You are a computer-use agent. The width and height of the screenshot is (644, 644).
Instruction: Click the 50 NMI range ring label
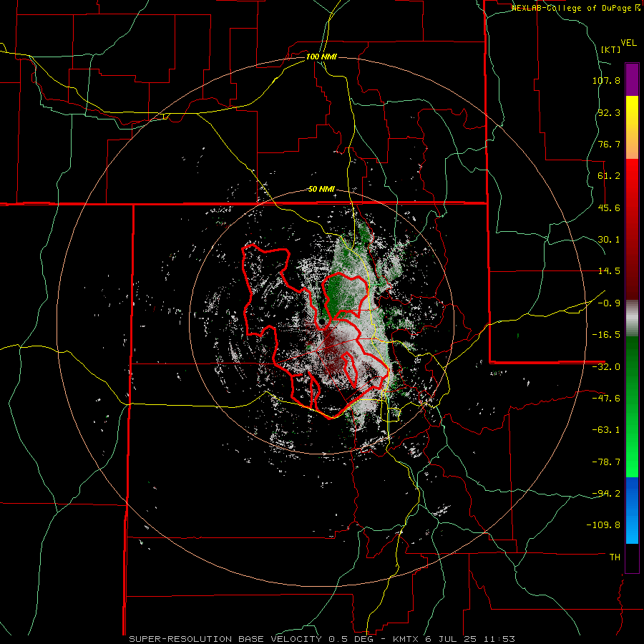[321, 190]
